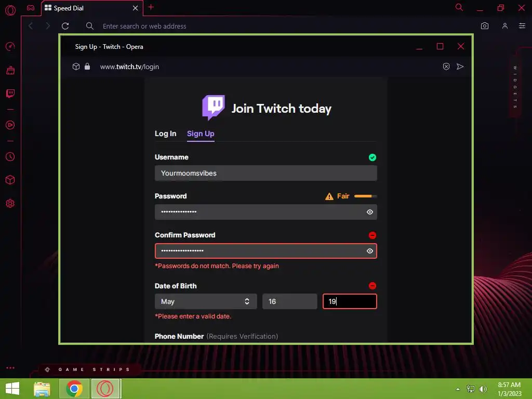Reload the Speed Dial page

(x=65, y=26)
